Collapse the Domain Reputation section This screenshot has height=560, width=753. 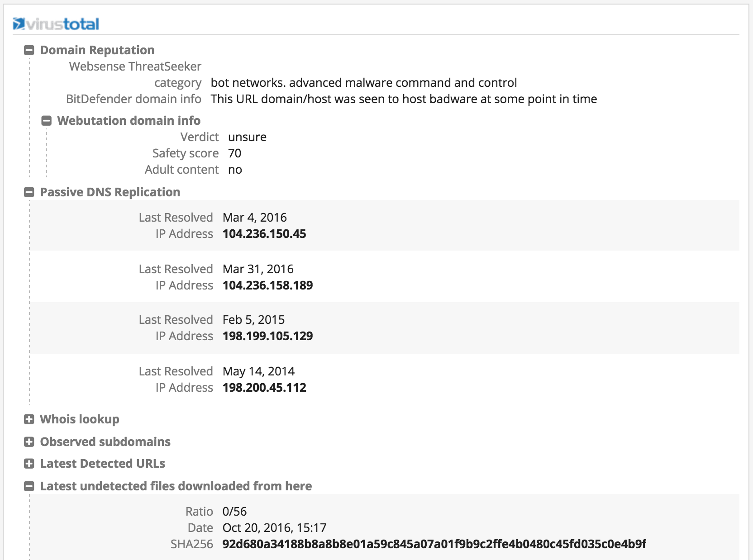click(29, 50)
